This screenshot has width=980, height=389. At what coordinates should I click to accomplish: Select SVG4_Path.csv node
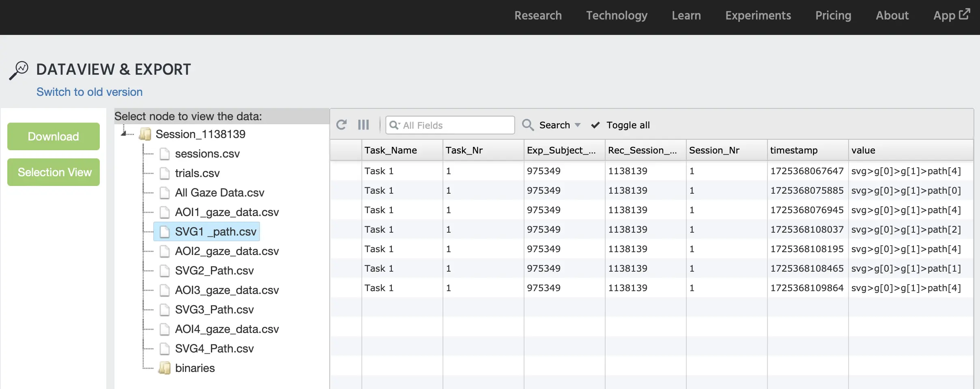tap(214, 349)
